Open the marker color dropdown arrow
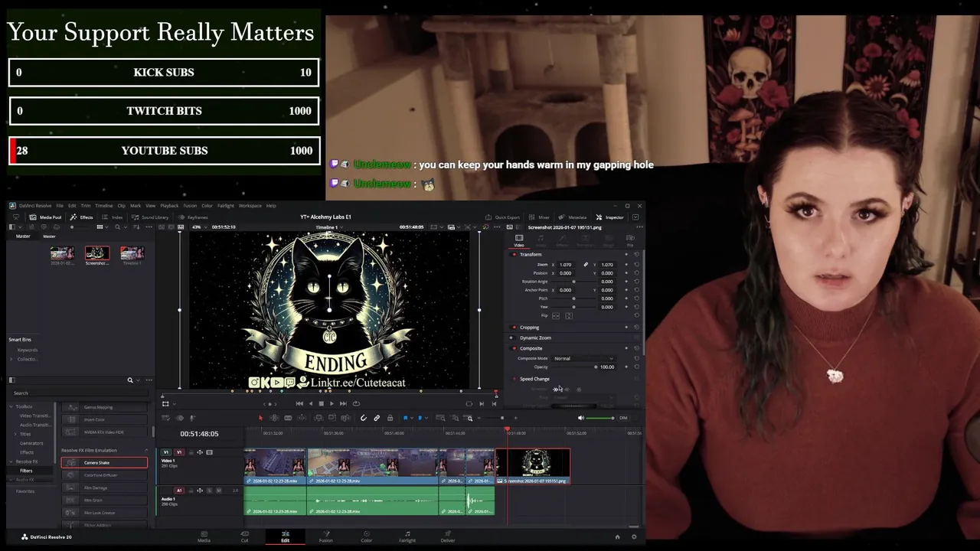Viewport: 980px width, 551px height. coord(426,418)
